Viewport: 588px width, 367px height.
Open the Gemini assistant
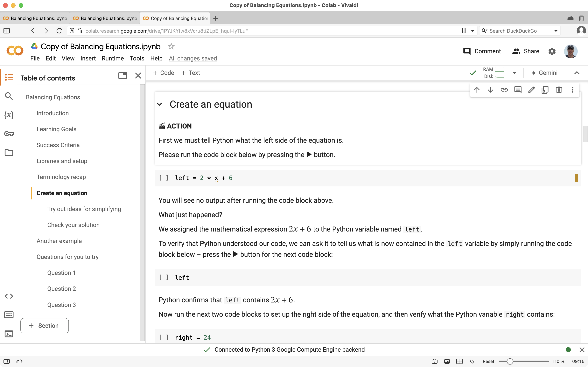pyautogui.click(x=544, y=73)
